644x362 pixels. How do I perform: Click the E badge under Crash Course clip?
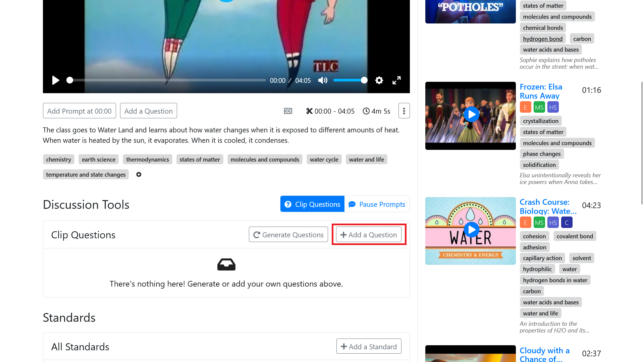click(x=525, y=223)
